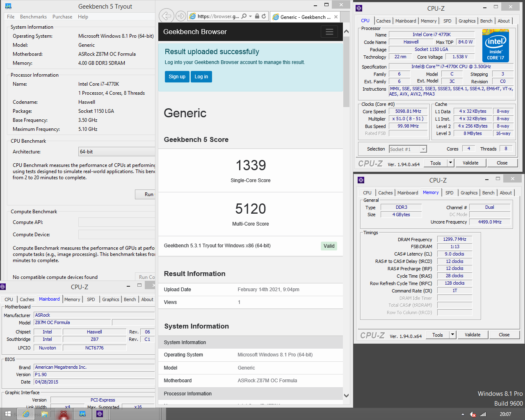
Task: Click Tools button in top CPU-Z window
Action: [436, 163]
